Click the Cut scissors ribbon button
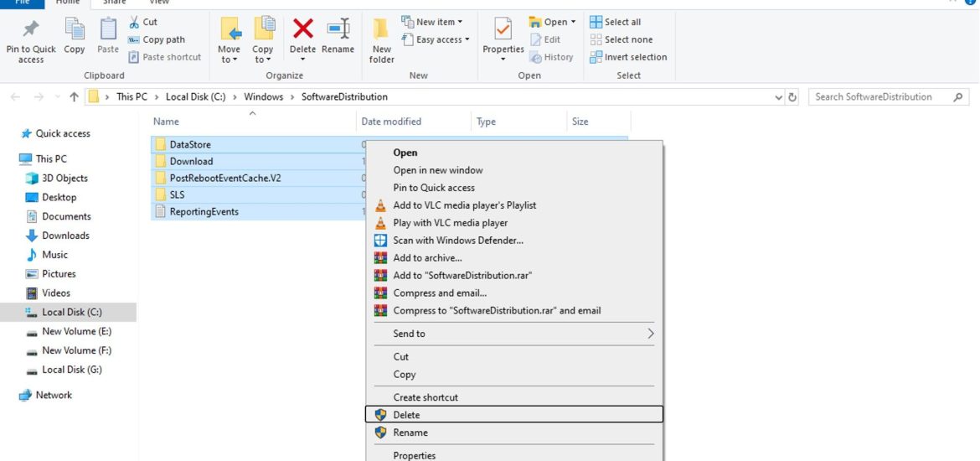 (143, 22)
